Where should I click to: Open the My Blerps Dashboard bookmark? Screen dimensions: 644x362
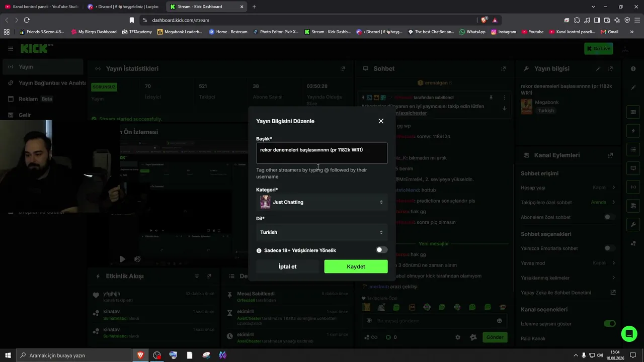94,32
